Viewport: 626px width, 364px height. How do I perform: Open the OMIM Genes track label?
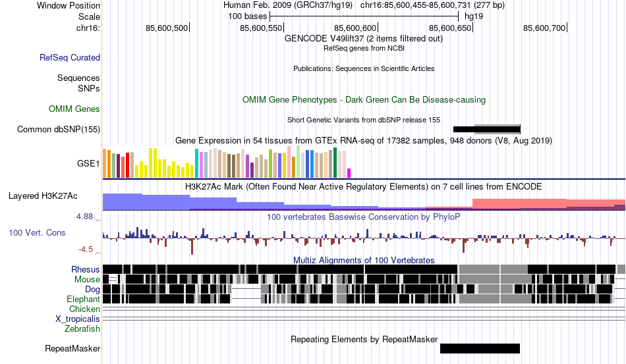click(74, 109)
